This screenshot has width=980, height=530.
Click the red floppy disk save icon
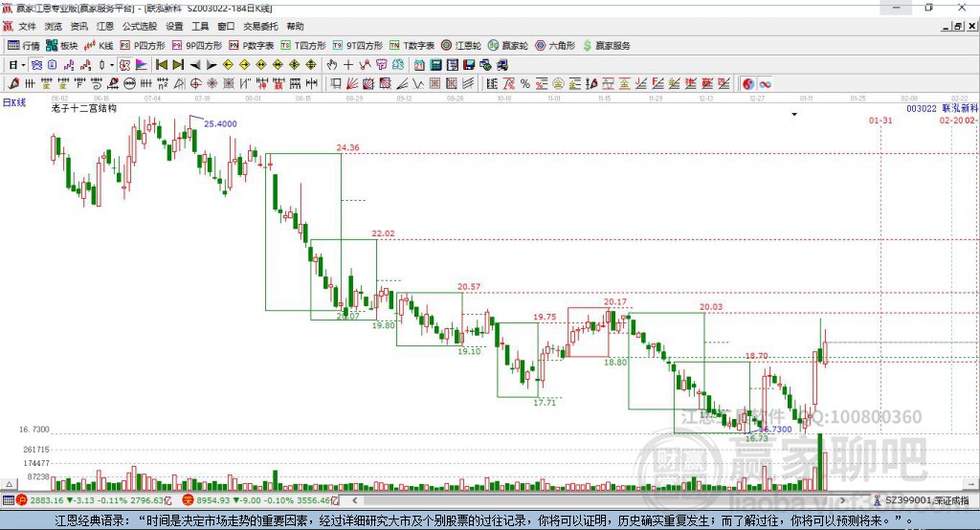pos(469,65)
